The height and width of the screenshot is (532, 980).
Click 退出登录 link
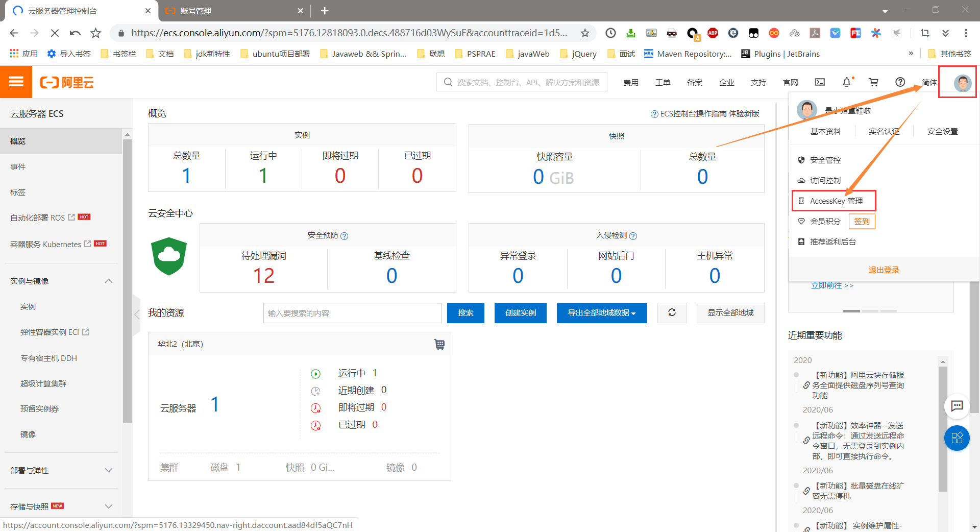point(884,270)
